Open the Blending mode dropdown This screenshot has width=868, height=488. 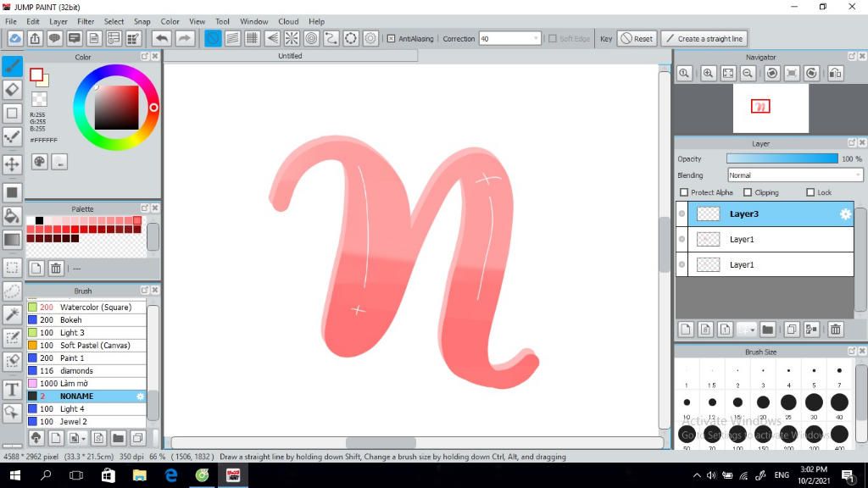click(795, 175)
